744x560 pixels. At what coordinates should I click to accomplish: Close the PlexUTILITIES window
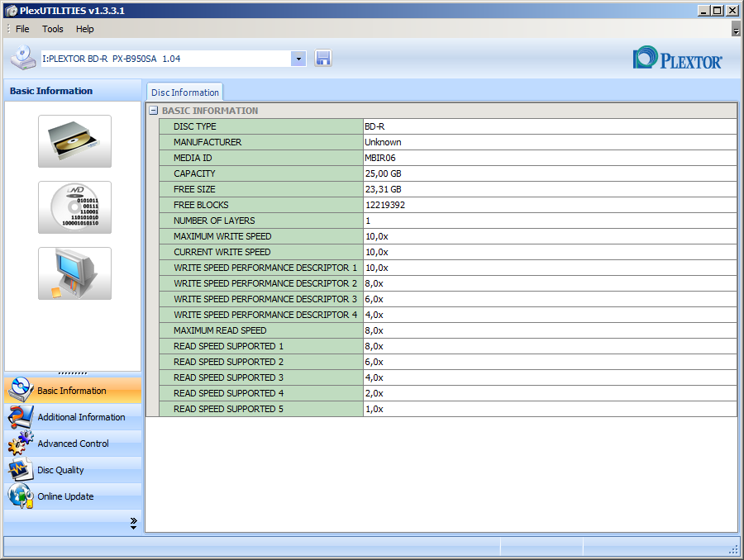click(732, 11)
